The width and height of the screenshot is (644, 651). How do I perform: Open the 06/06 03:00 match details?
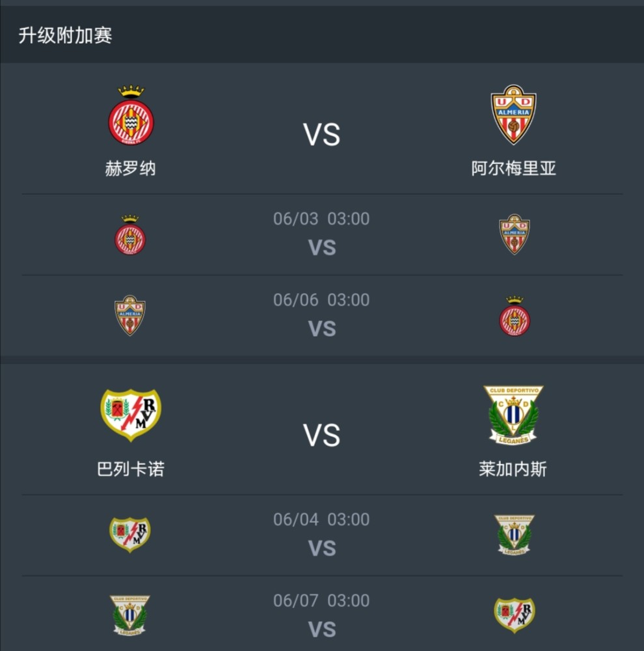tap(322, 316)
